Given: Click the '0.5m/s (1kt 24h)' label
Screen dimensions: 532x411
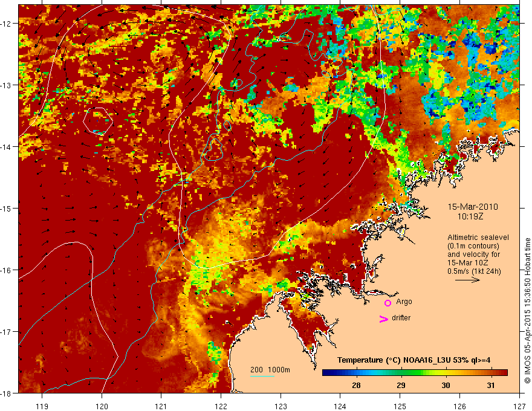Looking at the screenshot, I should 475,271.
